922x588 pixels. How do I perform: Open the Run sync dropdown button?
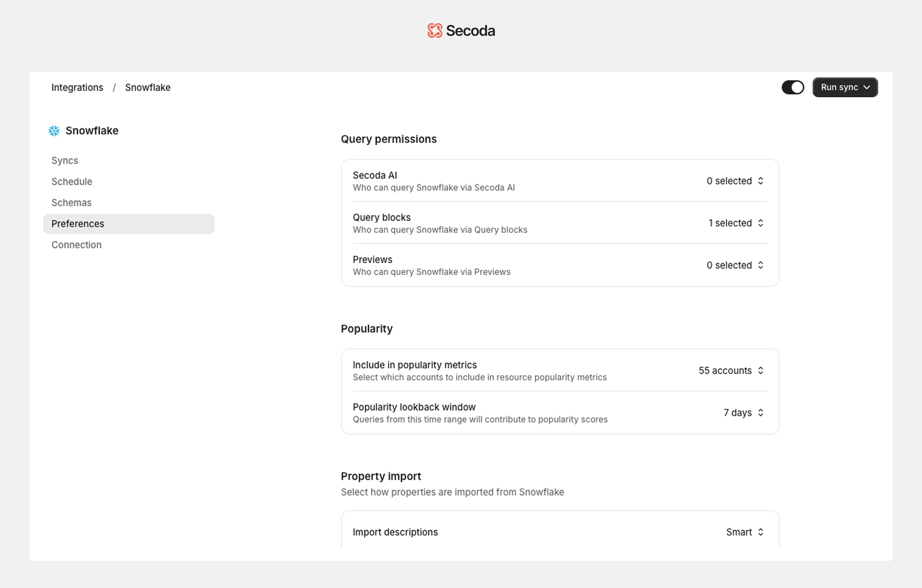[845, 87]
